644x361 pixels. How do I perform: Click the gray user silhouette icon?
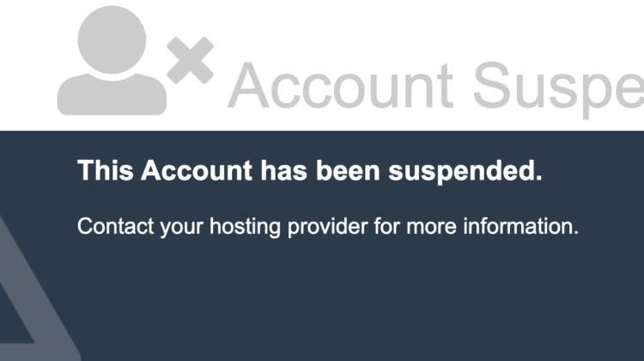(112, 60)
